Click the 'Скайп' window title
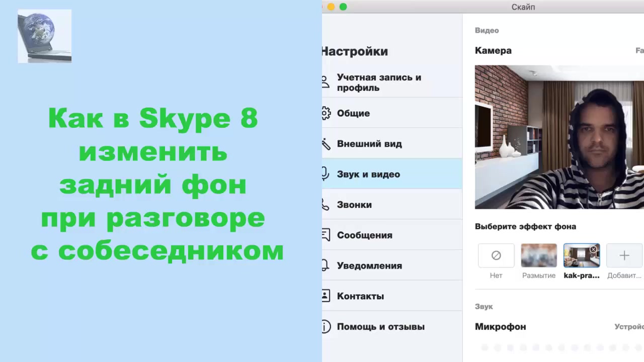The height and width of the screenshot is (362, 644). click(523, 7)
